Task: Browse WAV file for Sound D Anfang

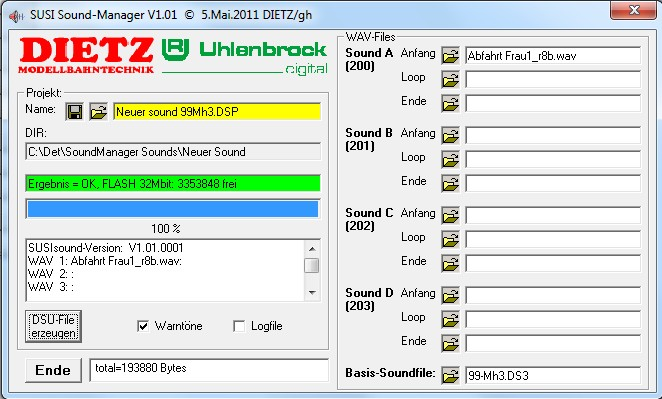Action: click(x=450, y=296)
